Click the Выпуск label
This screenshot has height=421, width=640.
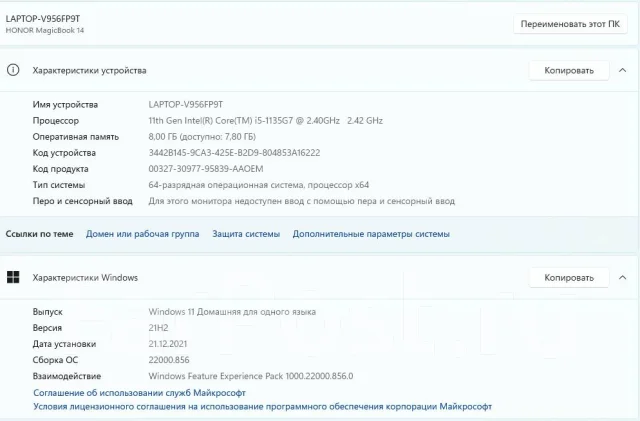tap(48, 312)
